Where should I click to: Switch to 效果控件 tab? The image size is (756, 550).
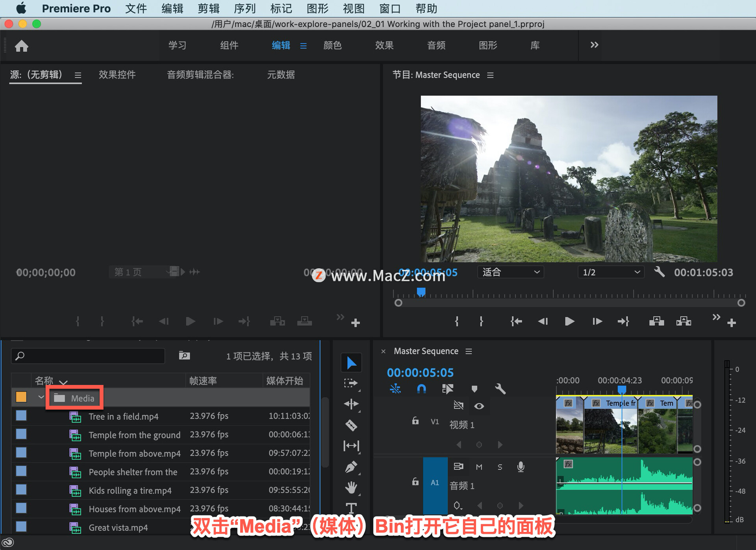coord(117,74)
